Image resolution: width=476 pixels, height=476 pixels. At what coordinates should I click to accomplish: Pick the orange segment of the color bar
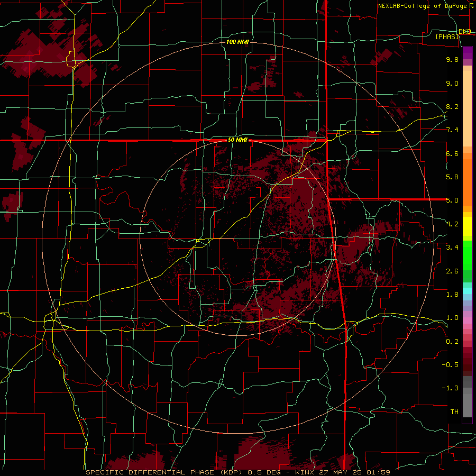pos(467,182)
